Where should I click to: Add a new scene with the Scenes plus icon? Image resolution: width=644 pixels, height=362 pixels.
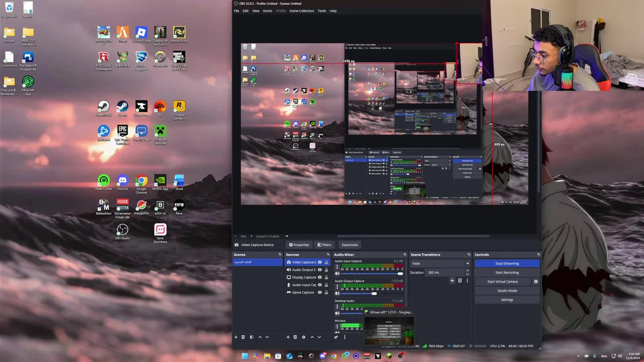click(x=236, y=337)
